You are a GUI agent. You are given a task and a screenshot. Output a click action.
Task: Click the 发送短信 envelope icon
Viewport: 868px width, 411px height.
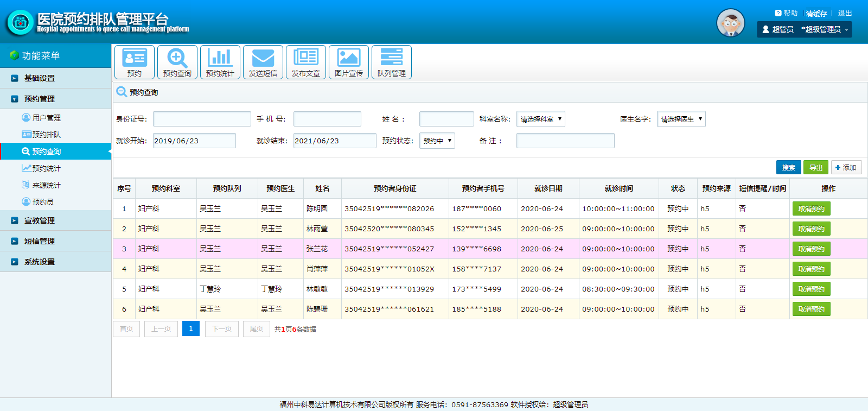click(x=263, y=62)
